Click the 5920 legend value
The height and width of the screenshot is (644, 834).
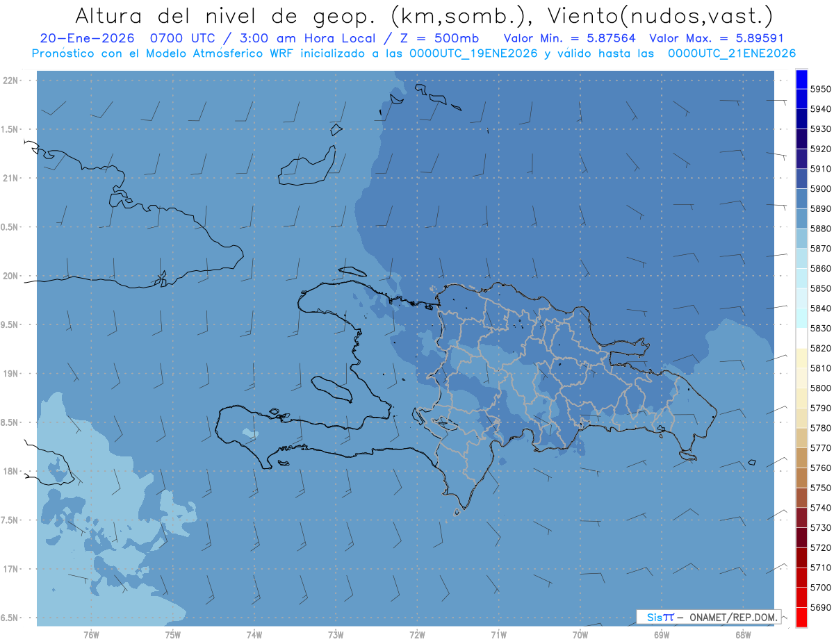tap(820, 149)
